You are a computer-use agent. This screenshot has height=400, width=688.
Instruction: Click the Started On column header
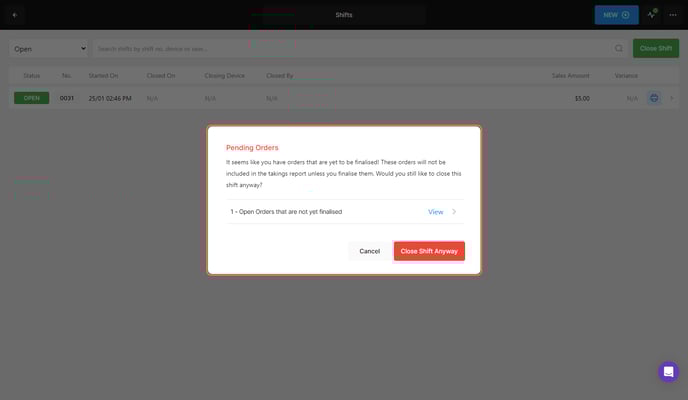pos(105,75)
